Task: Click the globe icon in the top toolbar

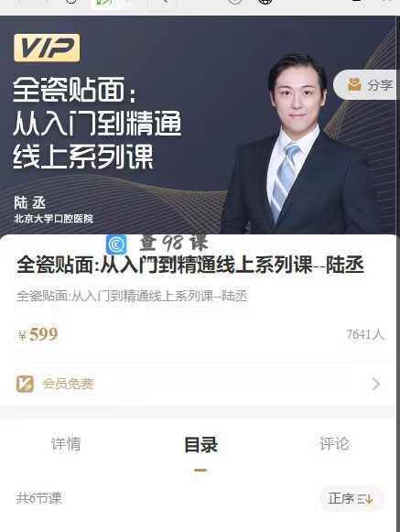Action: tap(265, 3)
